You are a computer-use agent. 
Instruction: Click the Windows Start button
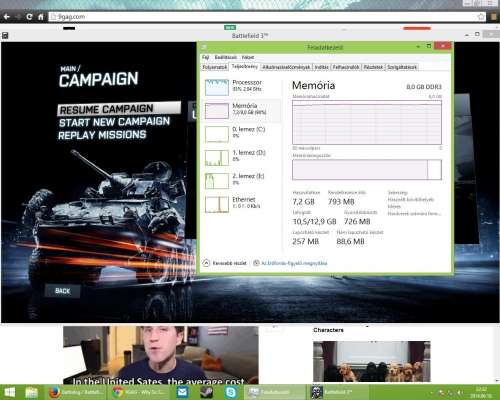9,392
